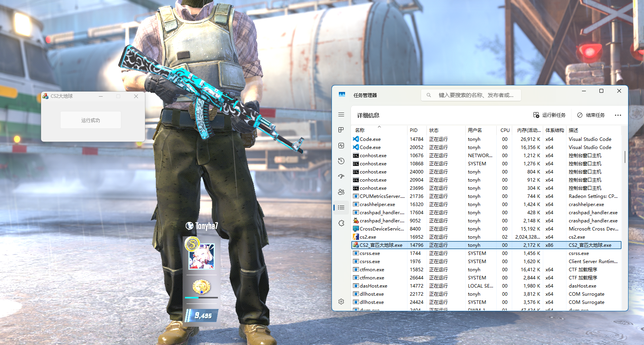Sort by the 描述 column header
The width and height of the screenshot is (644, 345).
(x=593, y=130)
